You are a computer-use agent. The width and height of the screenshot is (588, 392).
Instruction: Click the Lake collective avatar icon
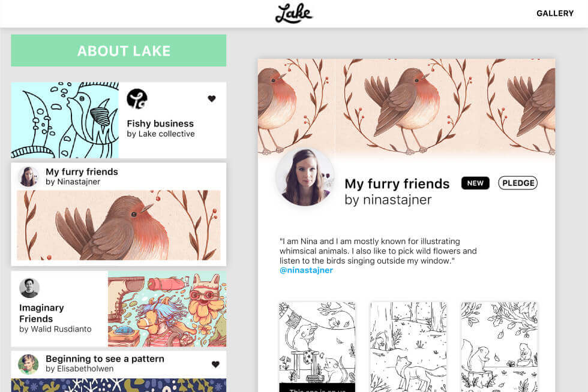pyautogui.click(x=137, y=99)
